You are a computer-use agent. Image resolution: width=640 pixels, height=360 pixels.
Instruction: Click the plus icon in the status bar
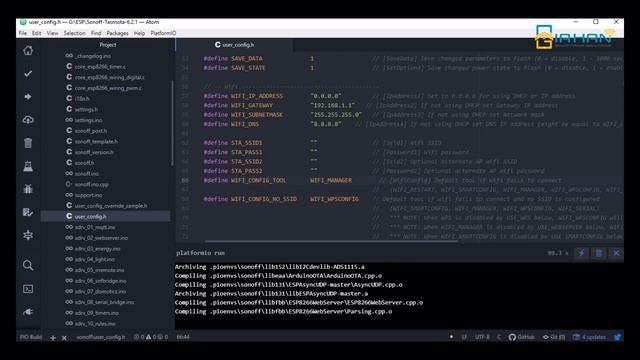pyautogui.click(x=53, y=338)
